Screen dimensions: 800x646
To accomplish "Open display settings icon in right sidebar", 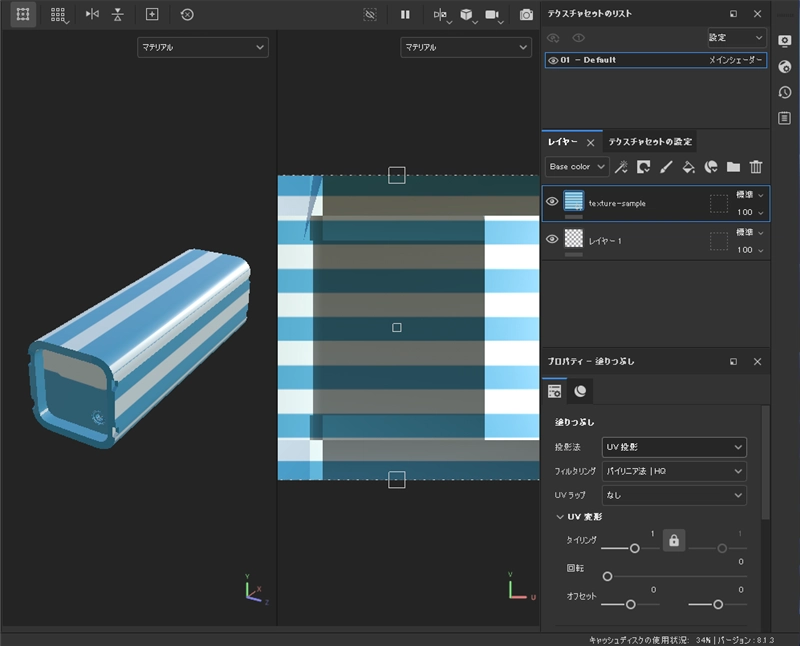I will [785, 41].
